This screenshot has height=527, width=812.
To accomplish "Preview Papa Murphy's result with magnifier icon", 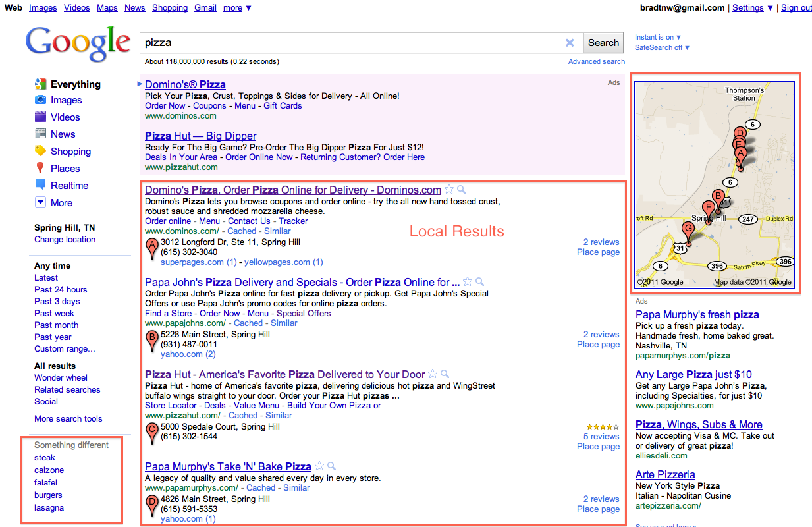I will click(x=333, y=466).
